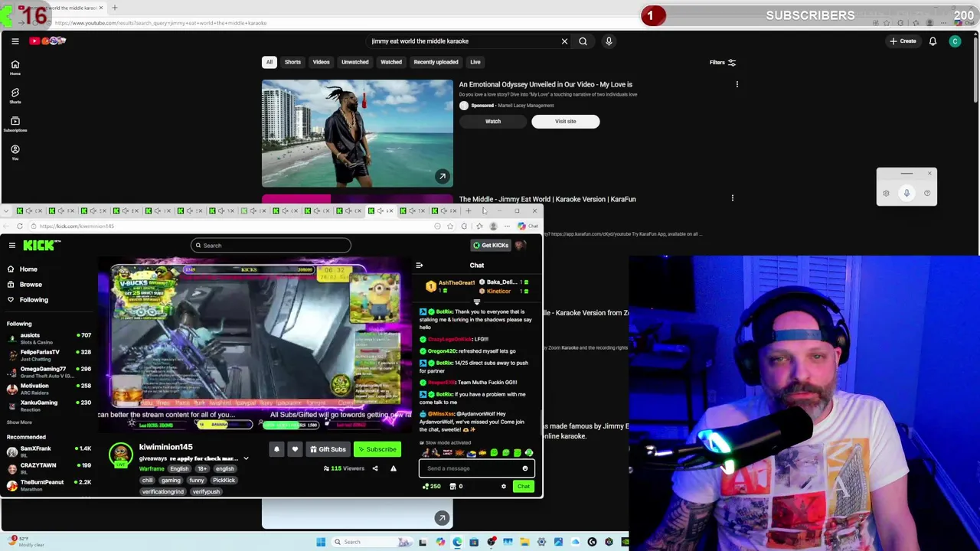Click voice typing microphone button
This screenshot has height=551, width=980.
[906, 194]
